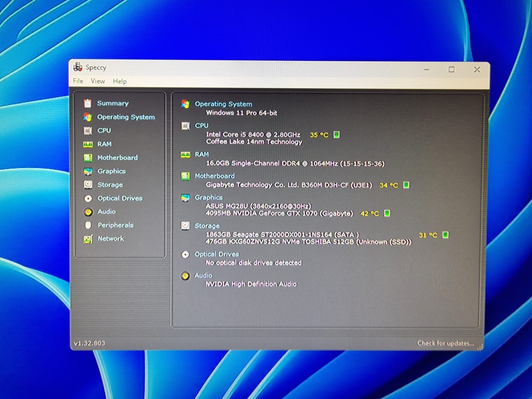Show the Graphics section from sidebar
This screenshot has height=399, width=532.
(x=111, y=171)
